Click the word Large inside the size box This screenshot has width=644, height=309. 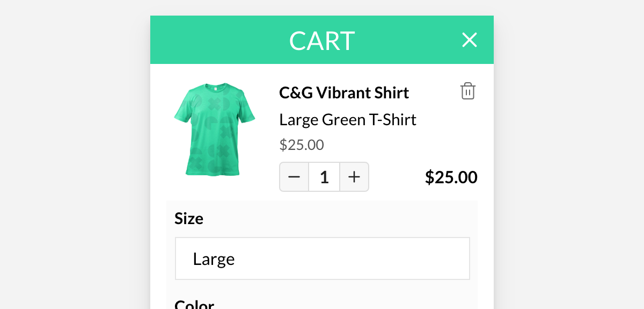click(214, 260)
